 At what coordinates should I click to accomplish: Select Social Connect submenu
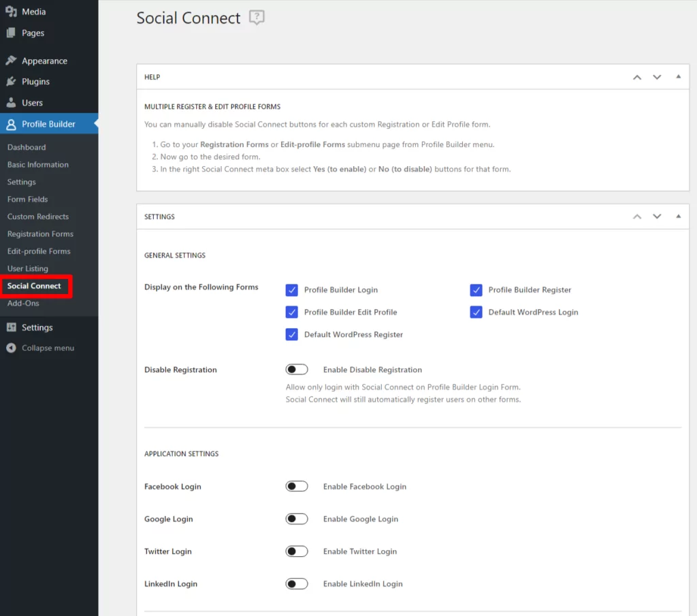(x=34, y=286)
